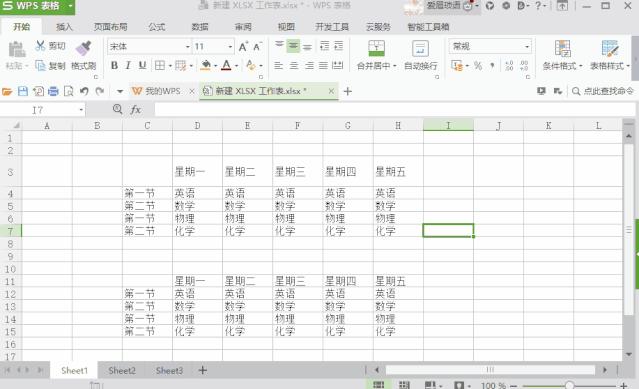Click the Paste clipboard icon
Screen dimensions: 639x389
pos(17,50)
